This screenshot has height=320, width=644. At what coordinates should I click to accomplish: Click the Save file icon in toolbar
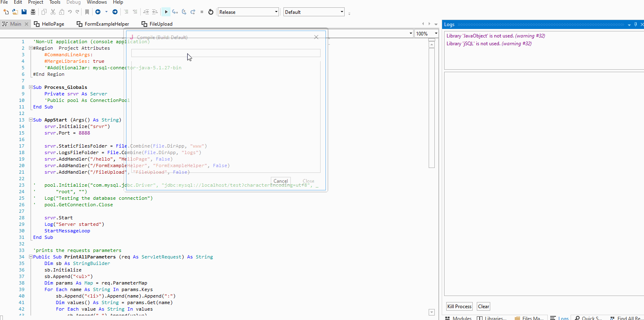[24, 12]
